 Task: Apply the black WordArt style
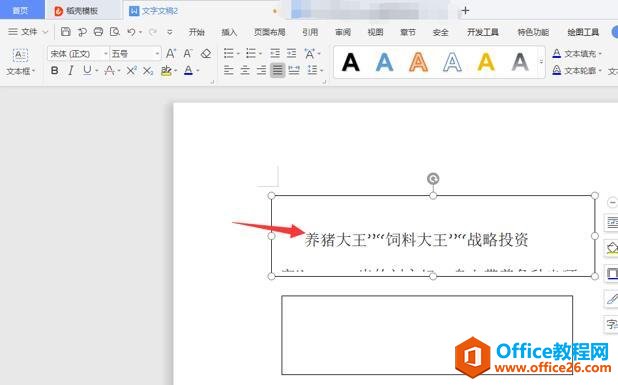coord(350,62)
